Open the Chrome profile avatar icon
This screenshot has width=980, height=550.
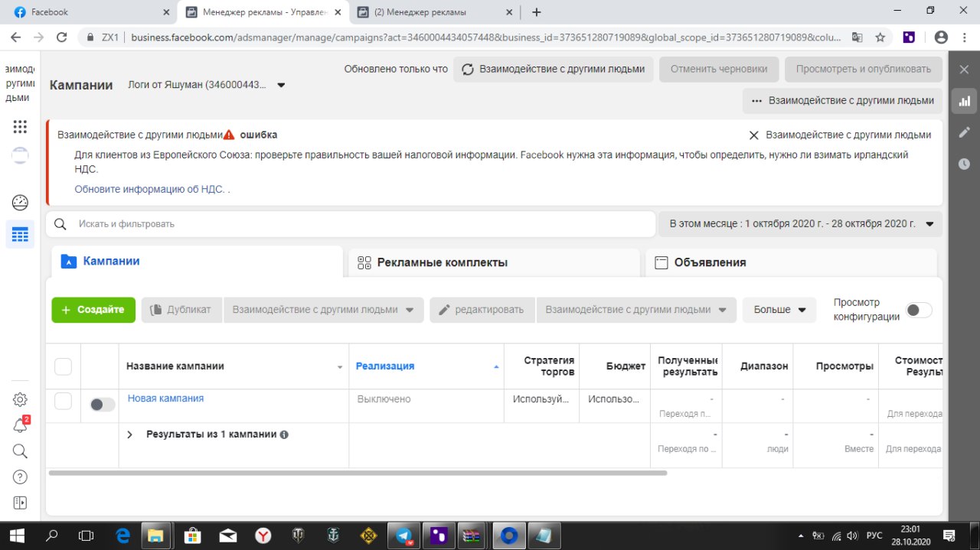941,37
